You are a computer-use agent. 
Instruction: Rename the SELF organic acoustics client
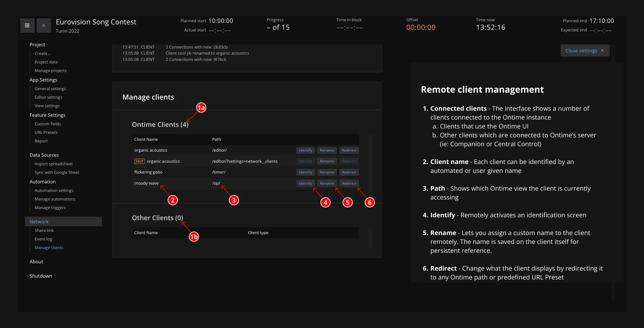click(x=327, y=161)
